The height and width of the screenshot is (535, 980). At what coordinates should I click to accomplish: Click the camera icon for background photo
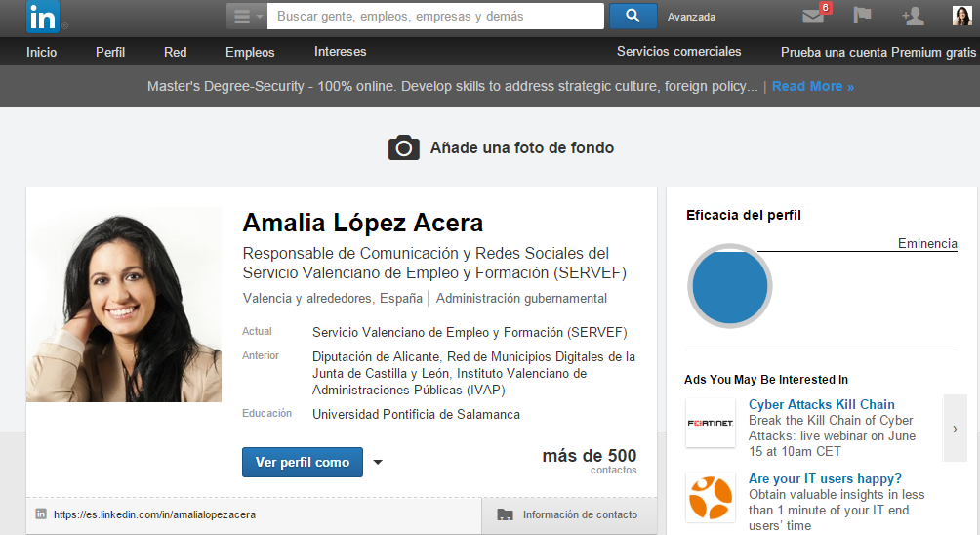coord(404,148)
